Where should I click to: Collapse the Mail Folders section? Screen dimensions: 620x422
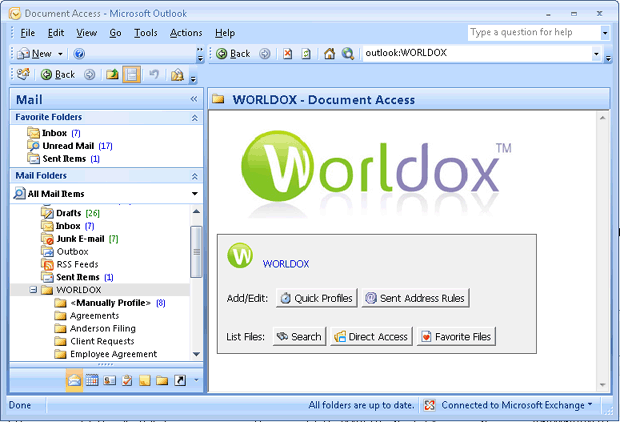(195, 176)
